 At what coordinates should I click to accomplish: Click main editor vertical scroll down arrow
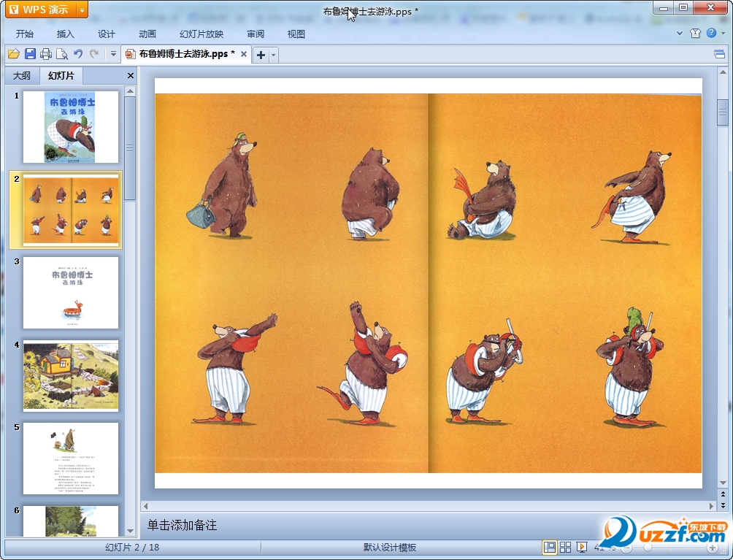pyautogui.click(x=723, y=483)
